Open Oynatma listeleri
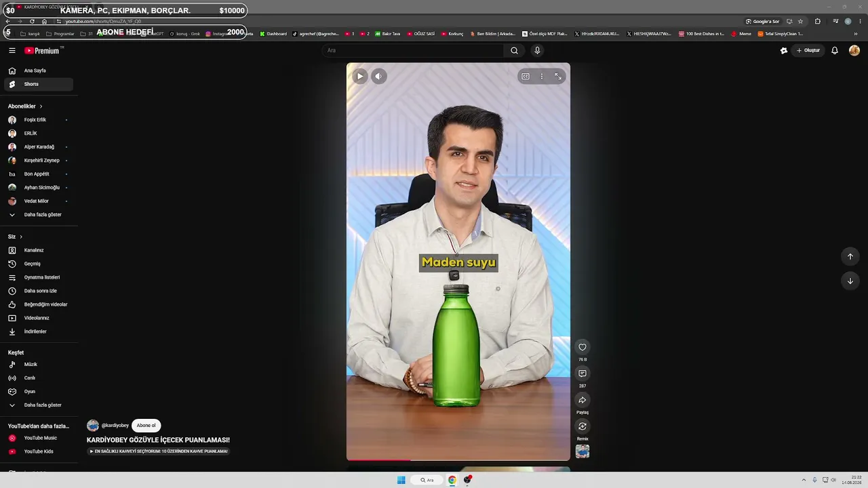868x488 pixels. (39, 277)
